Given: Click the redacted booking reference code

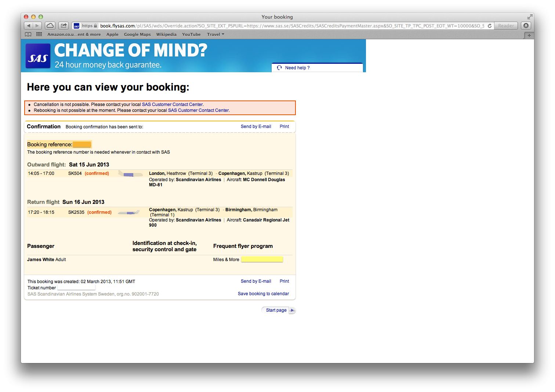Looking at the screenshot, I should coord(82,144).
